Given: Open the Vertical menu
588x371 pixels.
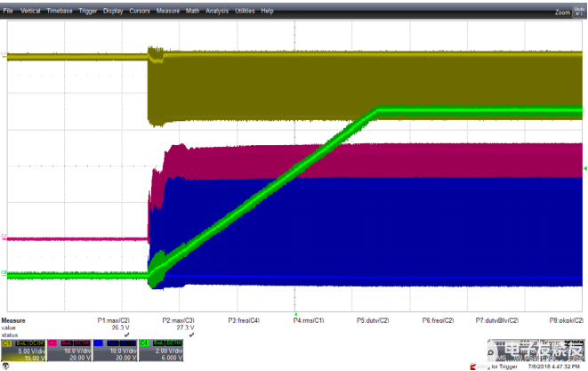Looking at the screenshot, I should point(29,11).
